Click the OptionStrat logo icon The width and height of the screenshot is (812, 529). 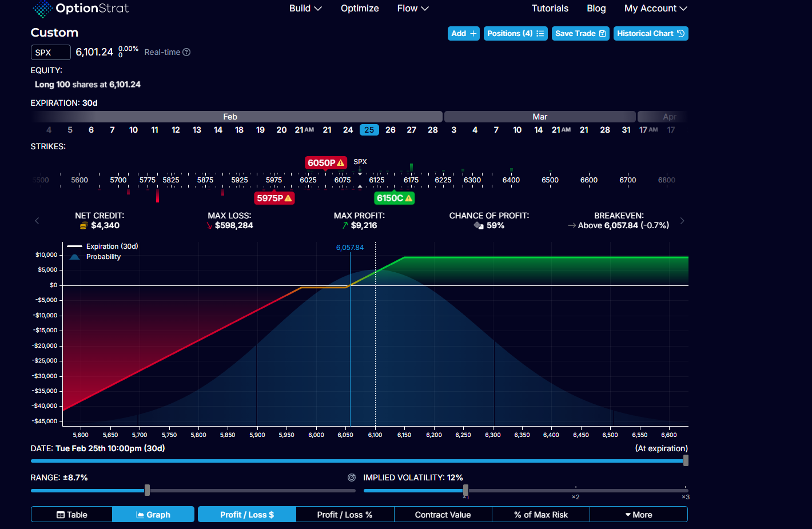point(42,9)
